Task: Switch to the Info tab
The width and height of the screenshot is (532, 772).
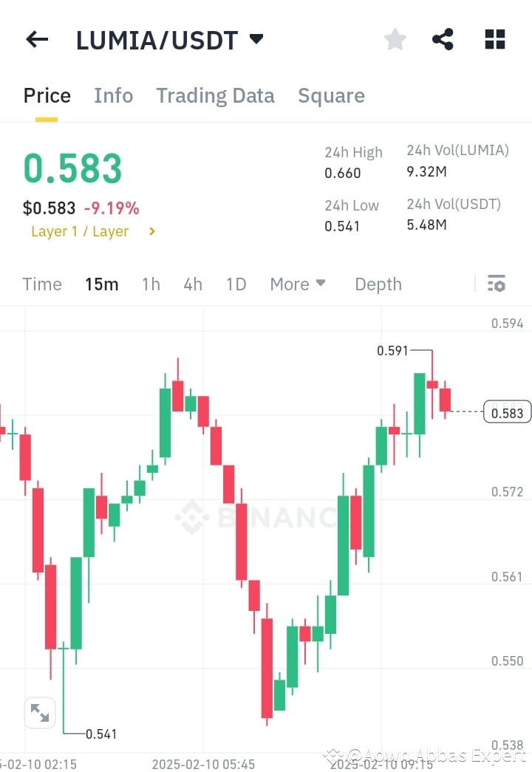Action: pyautogui.click(x=113, y=95)
